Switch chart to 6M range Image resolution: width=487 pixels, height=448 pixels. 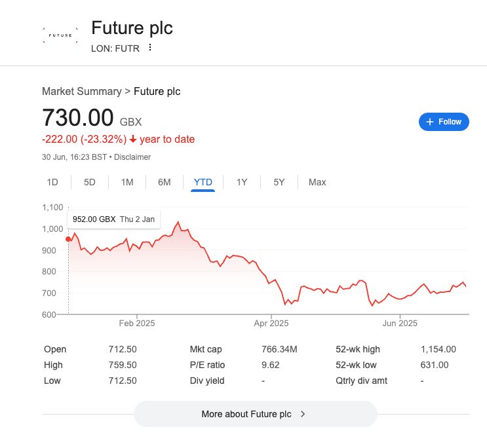(165, 182)
